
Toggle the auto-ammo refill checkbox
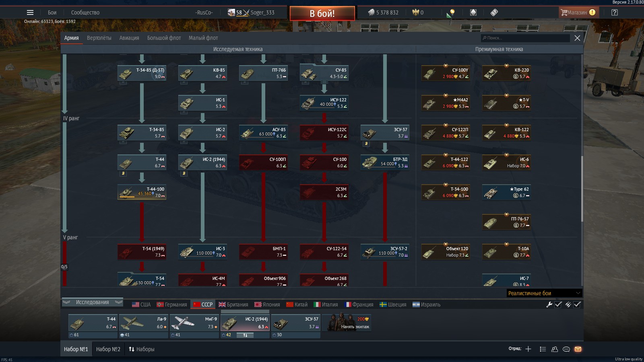577,304
